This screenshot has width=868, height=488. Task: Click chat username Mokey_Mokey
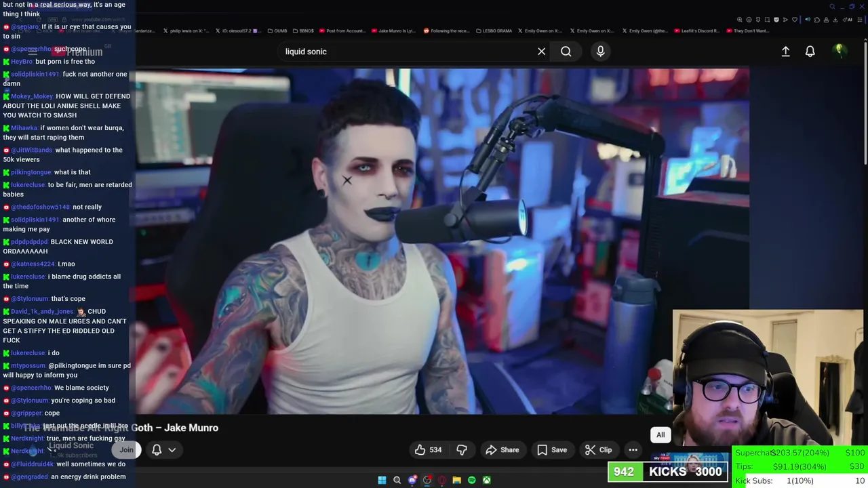tap(32, 96)
